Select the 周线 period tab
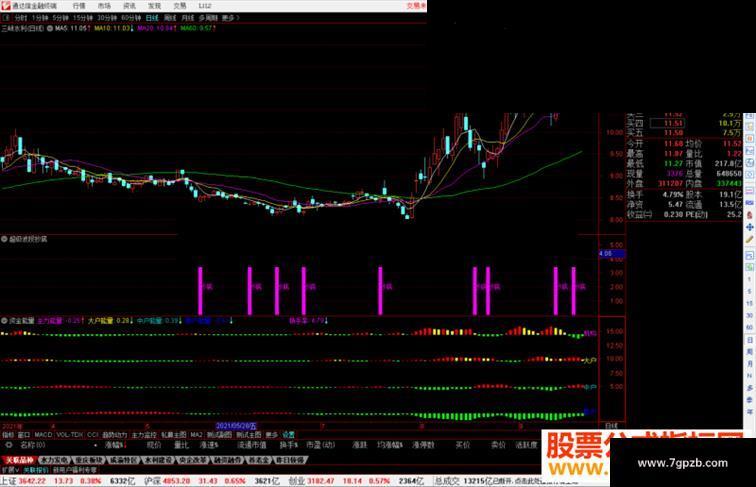The image size is (756, 487). (x=170, y=18)
